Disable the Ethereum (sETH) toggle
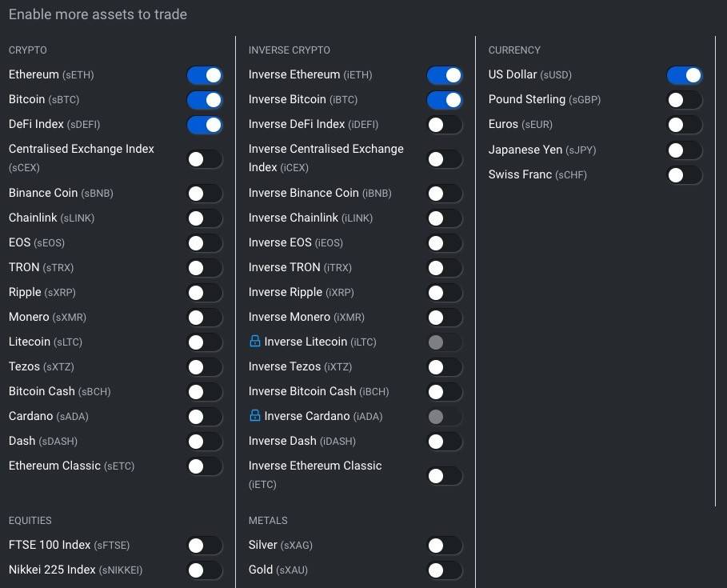Screen dimensions: 727x588 [205, 75]
